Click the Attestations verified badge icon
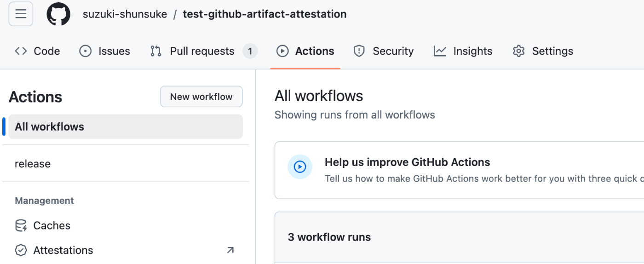Viewport: 644px width, 264px height. pyautogui.click(x=21, y=250)
